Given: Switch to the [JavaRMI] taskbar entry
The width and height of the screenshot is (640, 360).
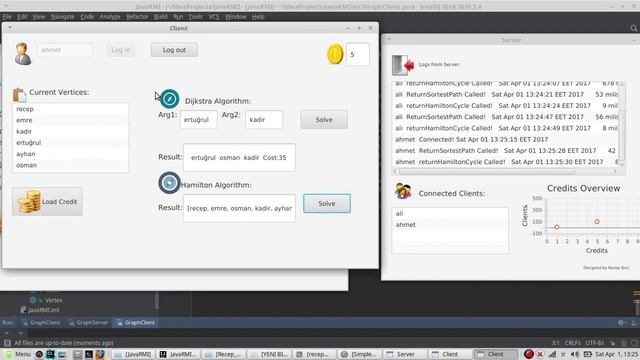Looking at the screenshot, I should (133, 354).
